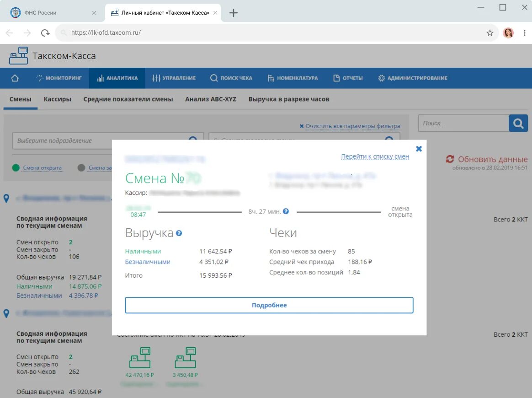Click Средний чек прихода 188,16 ₽ value
This screenshot has width=532, height=398.
click(x=360, y=262)
